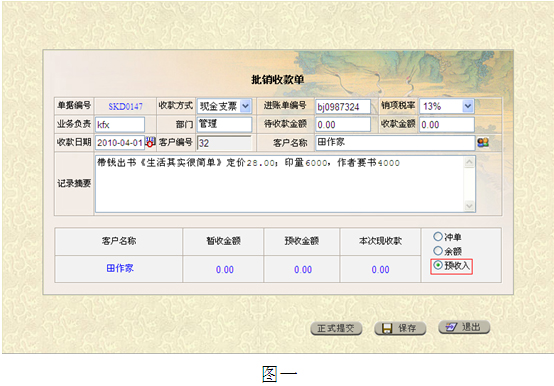Click the 正式提交 button
The image size is (554, 386).
click(x=336, y=328)
